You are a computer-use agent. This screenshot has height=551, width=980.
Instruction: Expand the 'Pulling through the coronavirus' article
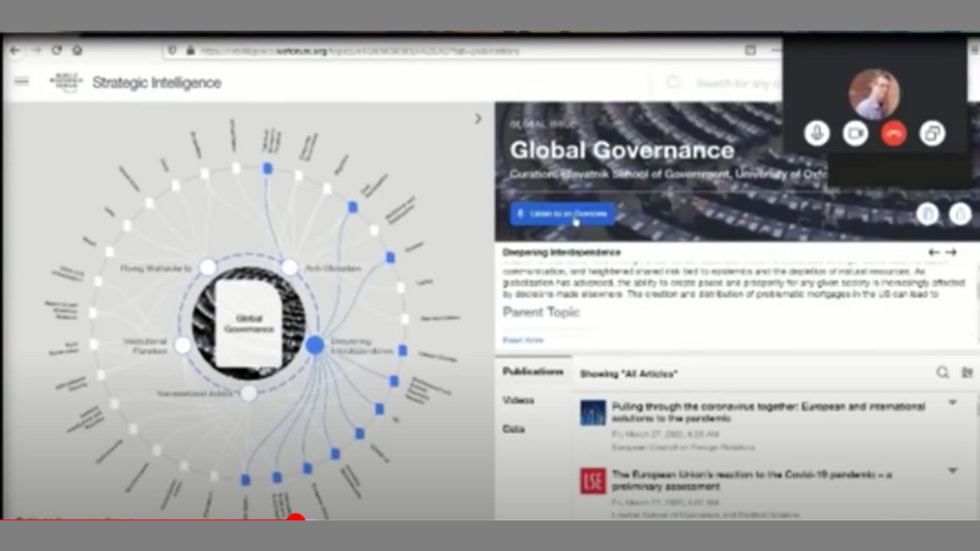(952, 403)
